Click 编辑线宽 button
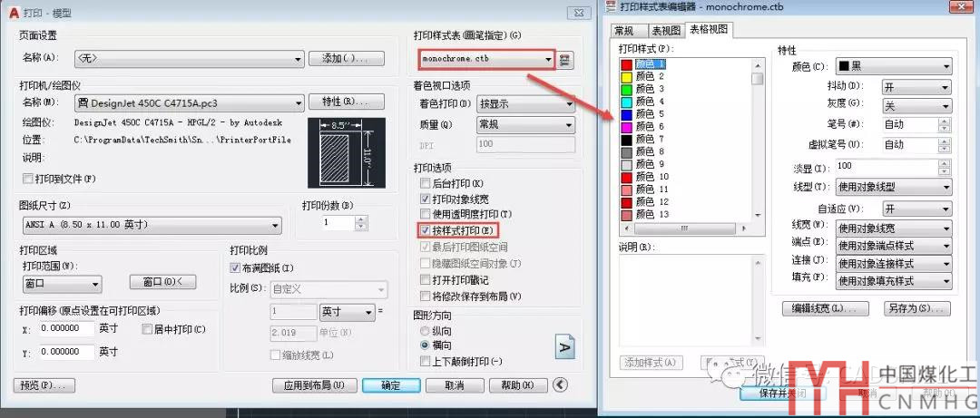Screen dimensions: 980x418 coord(826,308)
